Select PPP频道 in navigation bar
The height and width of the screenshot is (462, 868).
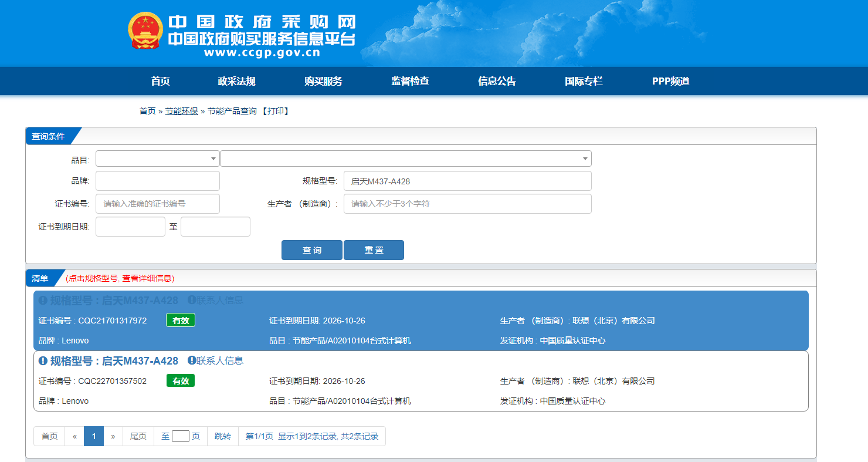670,82
